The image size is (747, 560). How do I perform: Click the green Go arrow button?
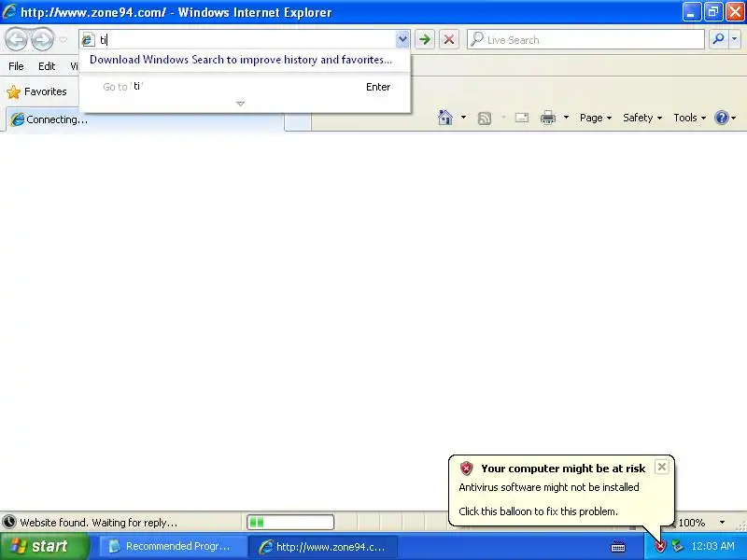(425, 39)
